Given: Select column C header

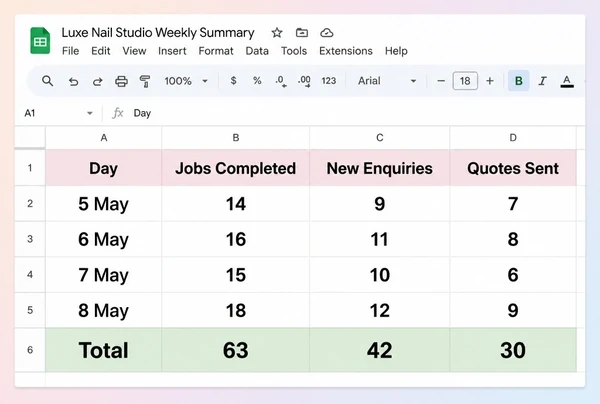Looking at the screenshot, I should click(x=380, y=138).
